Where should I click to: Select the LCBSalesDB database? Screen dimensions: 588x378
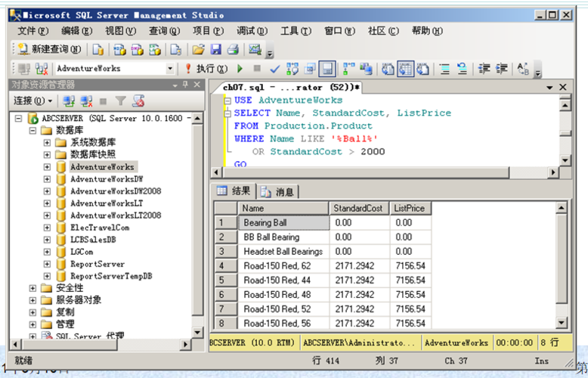click(x=93, y=240)
